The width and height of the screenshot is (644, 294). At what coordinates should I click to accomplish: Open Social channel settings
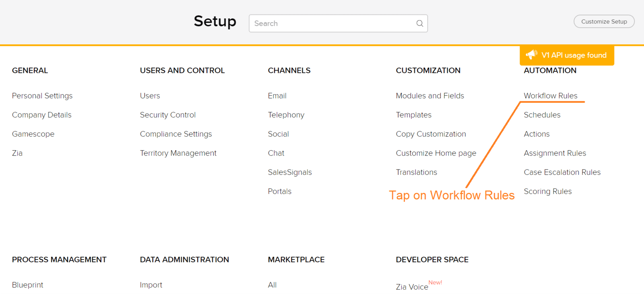click(279, 134)
